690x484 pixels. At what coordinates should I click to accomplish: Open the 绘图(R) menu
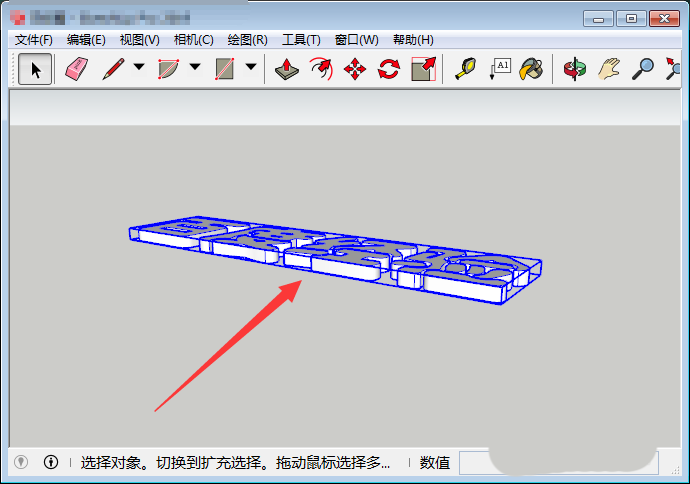click(247, 40)
